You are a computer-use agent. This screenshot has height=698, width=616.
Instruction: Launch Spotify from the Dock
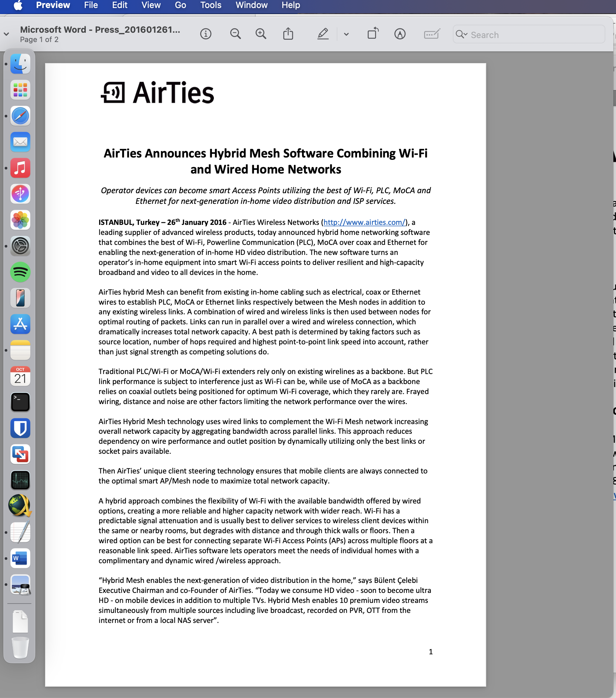[x=20, y=272]
